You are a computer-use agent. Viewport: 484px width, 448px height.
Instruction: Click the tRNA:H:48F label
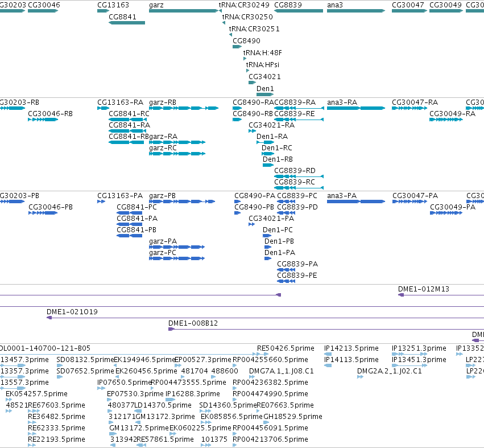point(263,53)
